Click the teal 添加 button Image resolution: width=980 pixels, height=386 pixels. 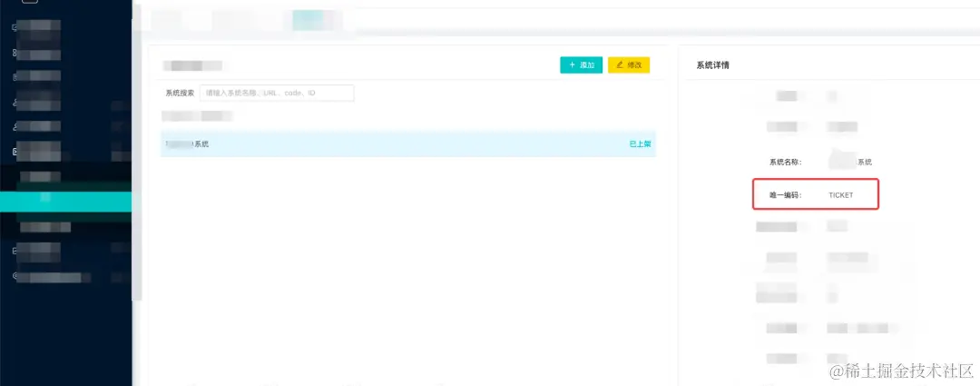(581, 65)
